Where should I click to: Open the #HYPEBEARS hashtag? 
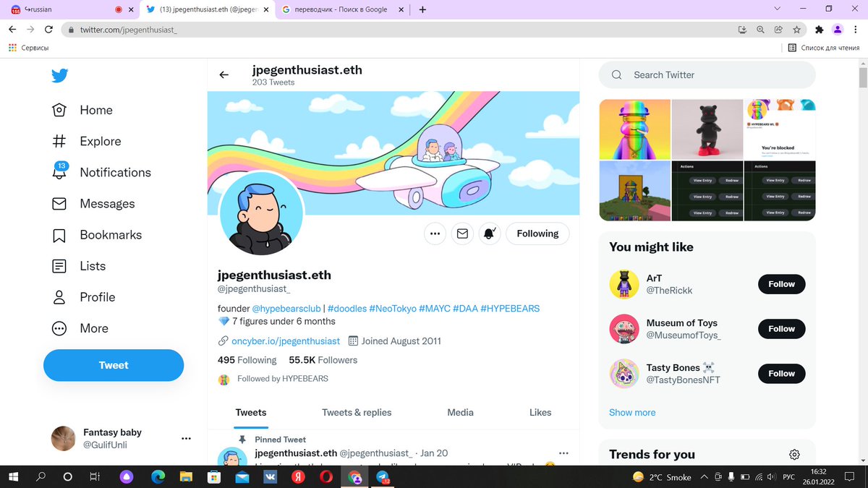(510, 308)
